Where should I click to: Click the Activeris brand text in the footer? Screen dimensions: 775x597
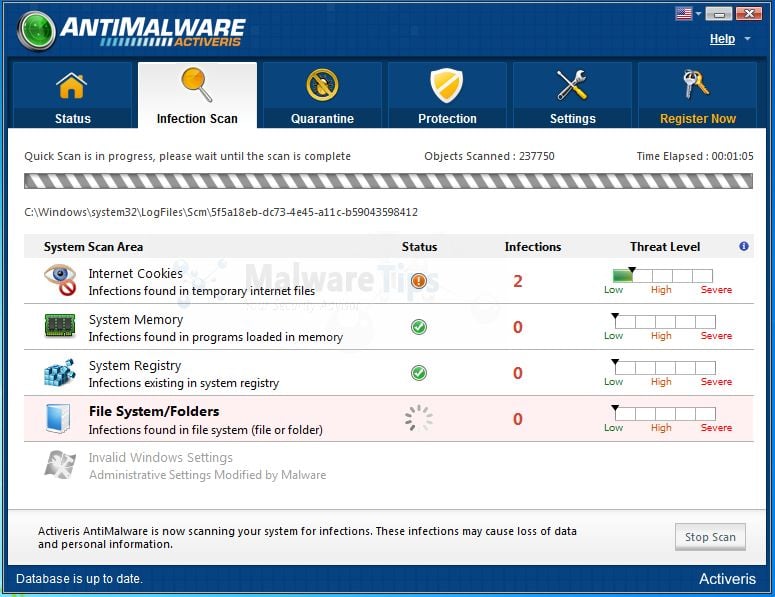(727, 579)
